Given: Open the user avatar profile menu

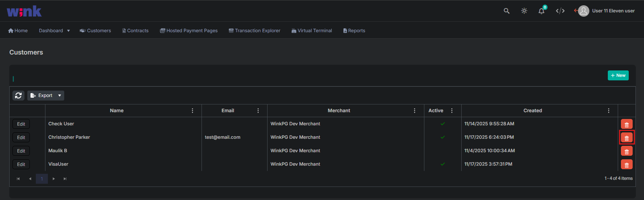Looking at the screenshot, I should pos(584,11).
